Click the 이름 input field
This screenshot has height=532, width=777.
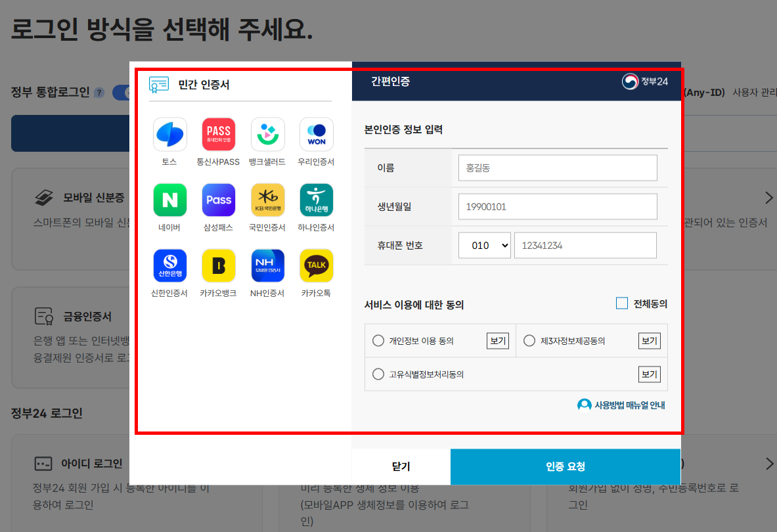pyautogui.click(x=558, y=168)
